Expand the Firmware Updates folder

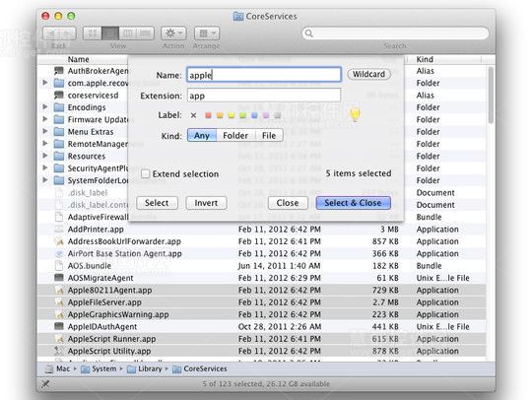[44, 119]
